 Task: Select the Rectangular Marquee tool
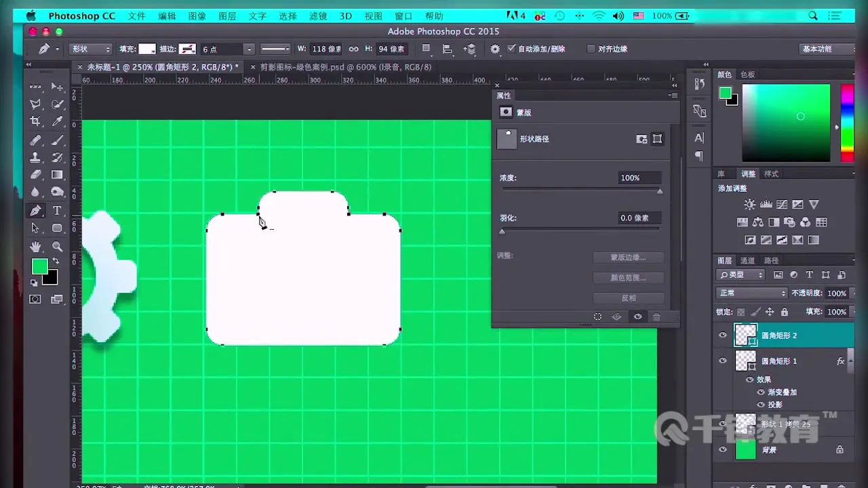[36, 87]
